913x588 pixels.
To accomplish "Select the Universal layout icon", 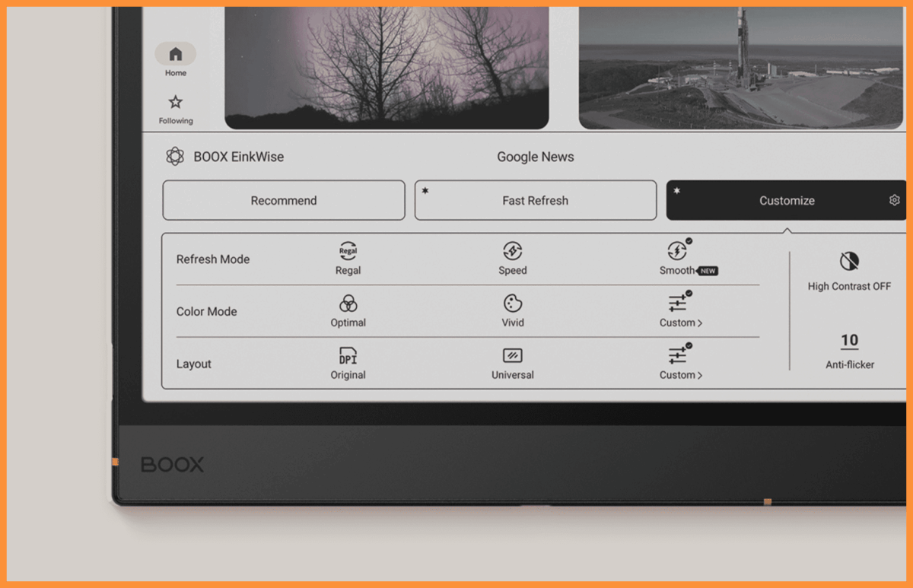I will pos(513,356).
